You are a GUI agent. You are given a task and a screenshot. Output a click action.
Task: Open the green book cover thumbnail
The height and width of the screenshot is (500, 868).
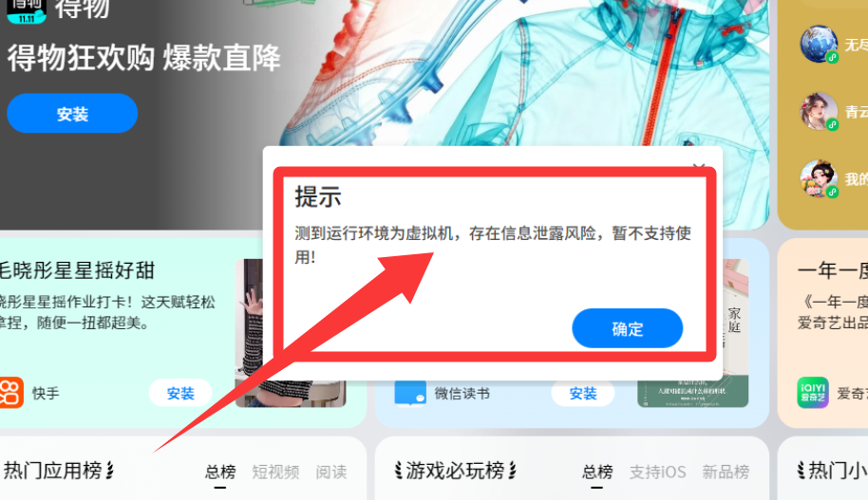[692, 333]
